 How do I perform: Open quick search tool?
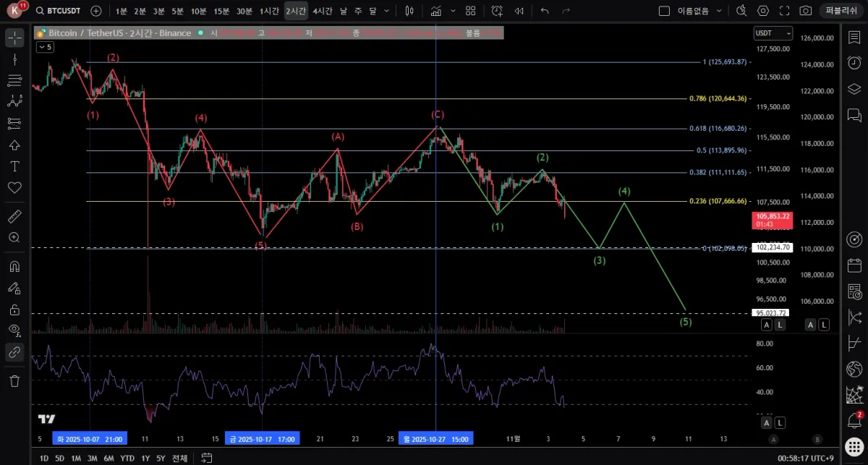[x=741, y=11]
